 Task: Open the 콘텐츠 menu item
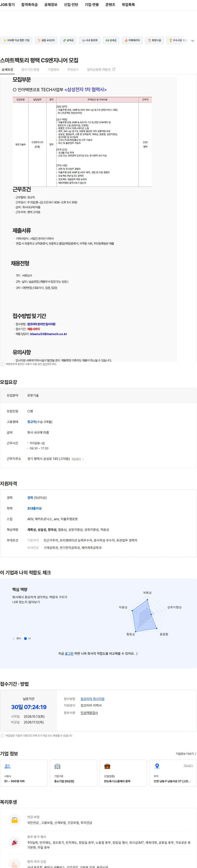point(110,5)
